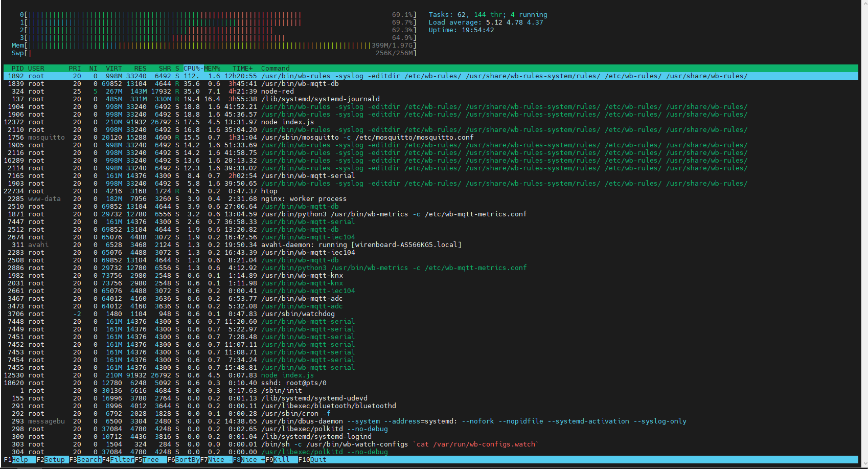868x469 pixels.
Task: Select wb-mqtt-serial thread PID 7455
Action: pyautogui.click(x=431, y=368)
